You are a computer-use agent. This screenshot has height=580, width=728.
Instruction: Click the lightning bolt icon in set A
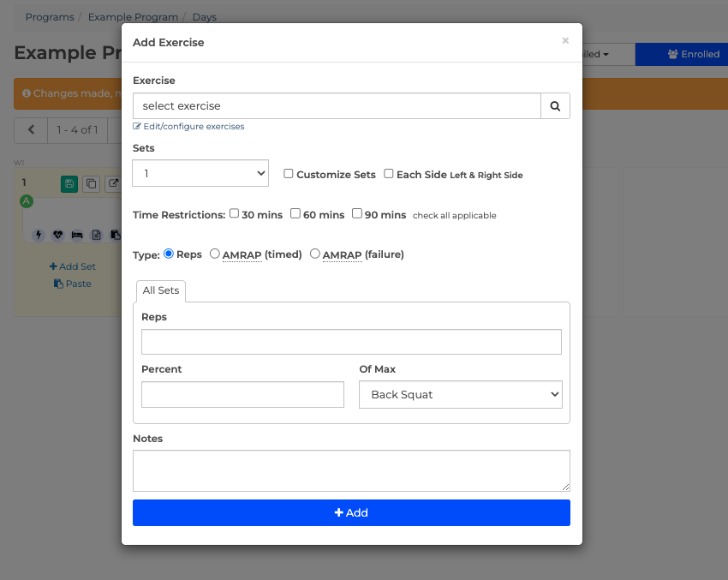click(x=39, y=235)
